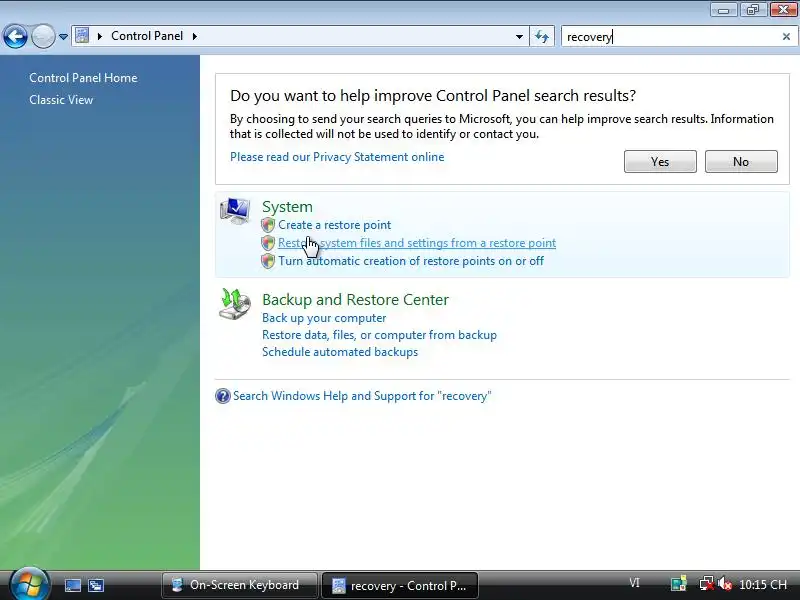Screen dimensions: 800x600
Task: Click the Forward navigation arrow button
Action: (x=43, y=36)
